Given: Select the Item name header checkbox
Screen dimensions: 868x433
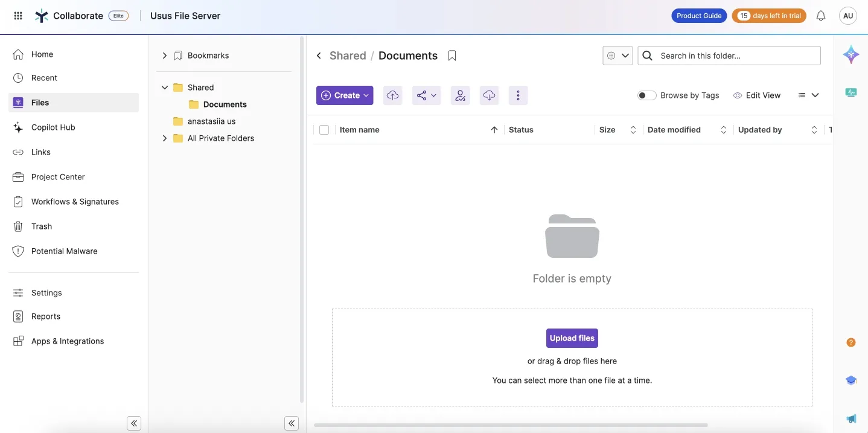Looking at the screenshot, I should [324, 129].
